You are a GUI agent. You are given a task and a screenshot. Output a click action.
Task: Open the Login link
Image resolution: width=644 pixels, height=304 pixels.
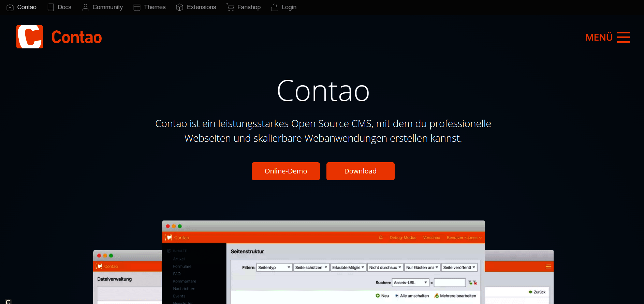[x=289, y=7]
